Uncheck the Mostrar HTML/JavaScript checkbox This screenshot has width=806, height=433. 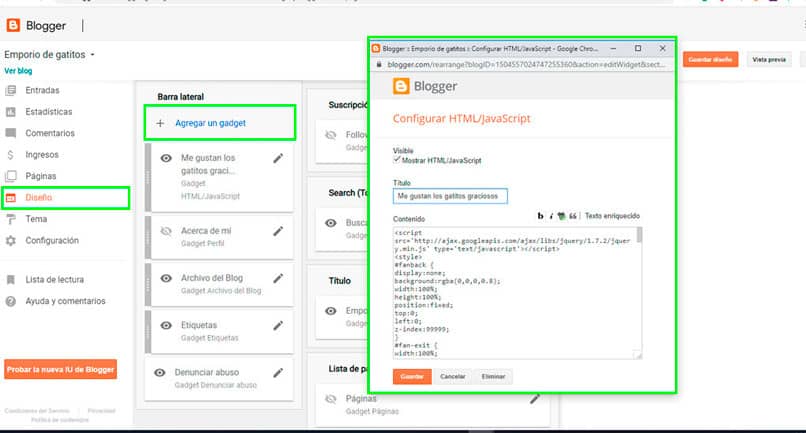tap(397, 160)
